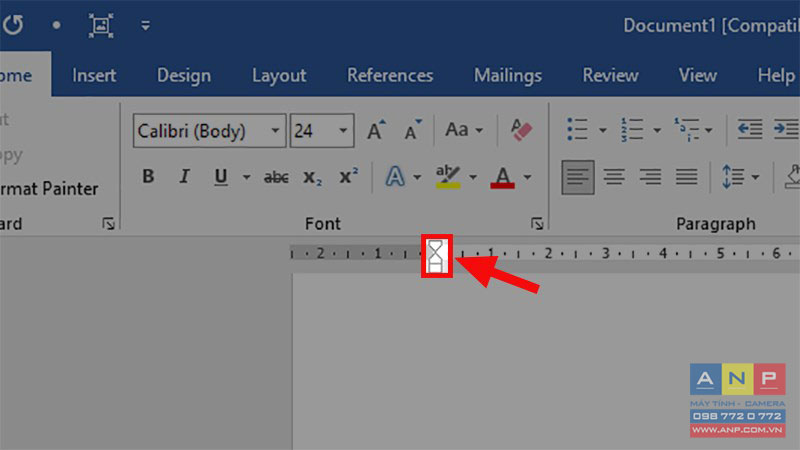Justify paragraph text
Image resolution: width=800 pixels, height=450 pixels.
point(687,177)
